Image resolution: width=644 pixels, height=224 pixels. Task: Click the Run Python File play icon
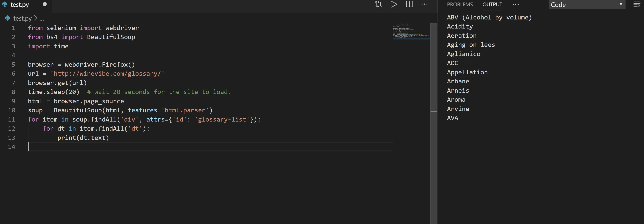pos(393,4)
